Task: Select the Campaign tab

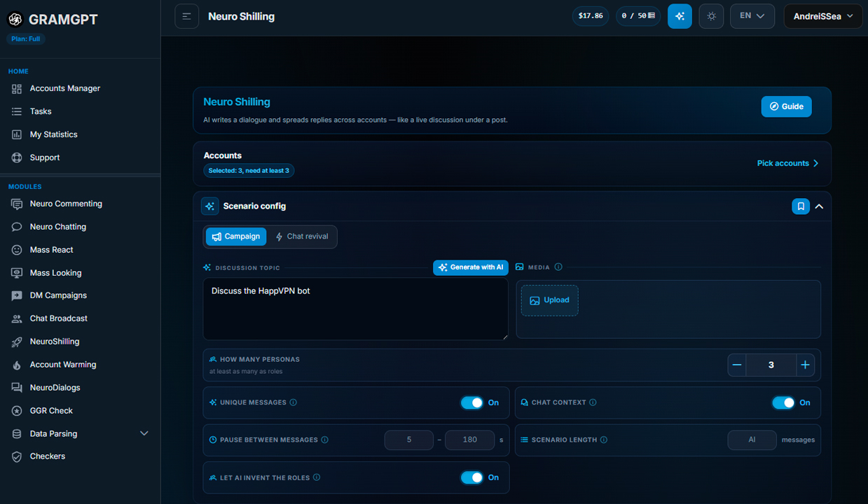Action: tap(235, 237)
